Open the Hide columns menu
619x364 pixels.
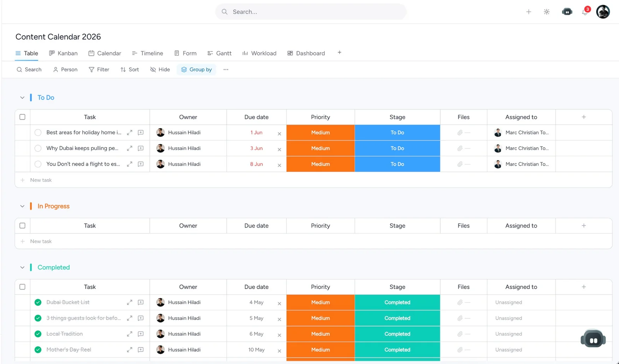[160, 70]
